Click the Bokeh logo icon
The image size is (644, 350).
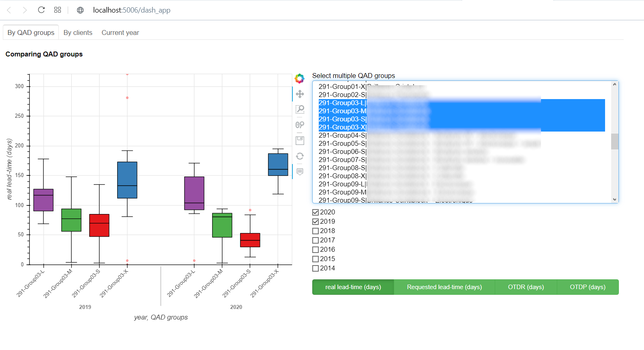(299, 78)
